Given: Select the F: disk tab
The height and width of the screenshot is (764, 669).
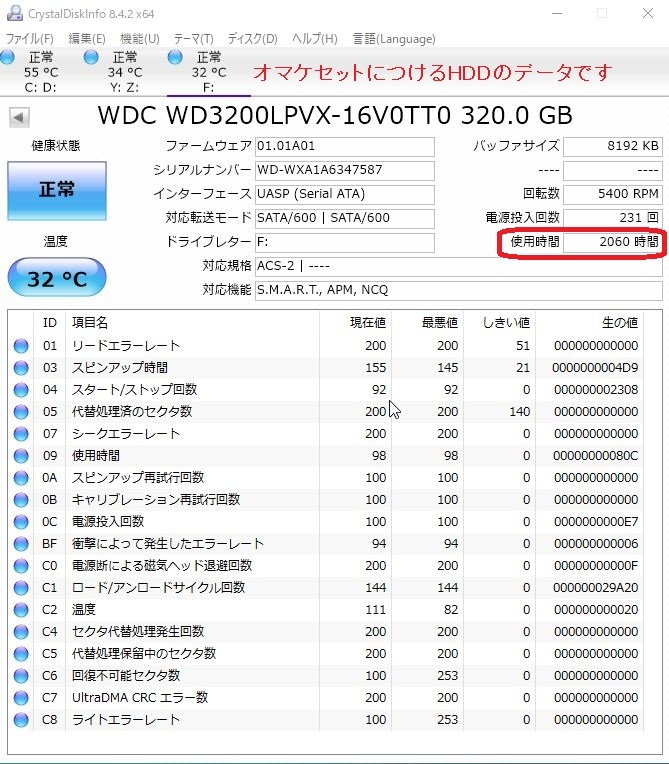Looking at the screenshot, I should tap(209, 72).
